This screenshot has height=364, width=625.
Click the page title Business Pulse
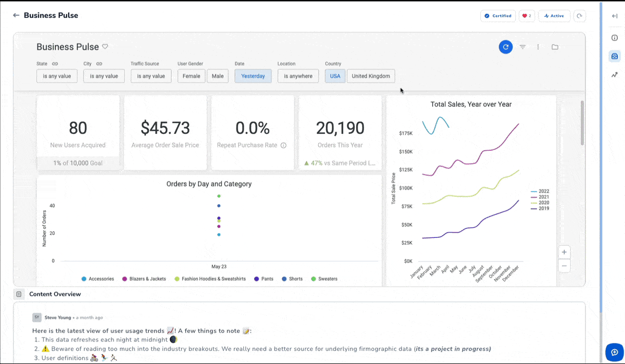click(51, 15)
